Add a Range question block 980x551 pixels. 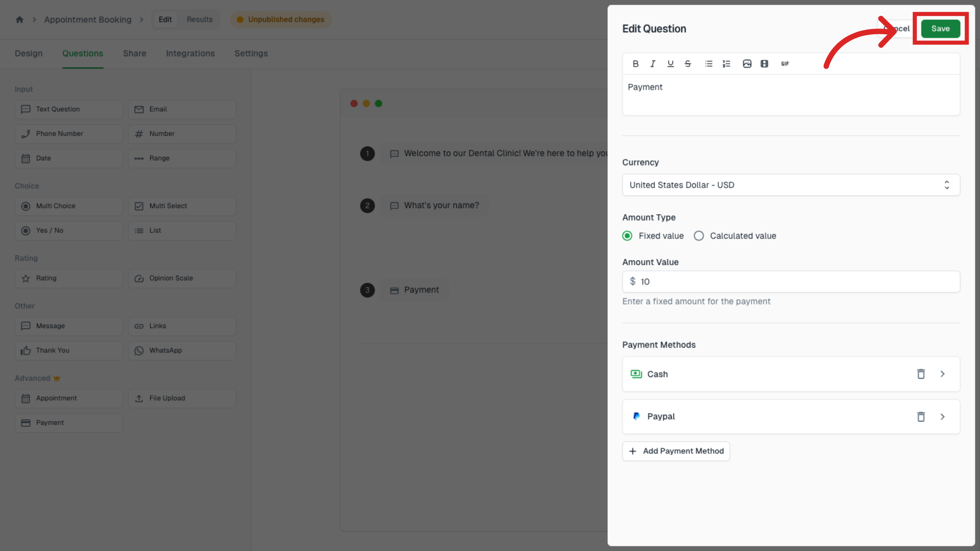(182, 158)
